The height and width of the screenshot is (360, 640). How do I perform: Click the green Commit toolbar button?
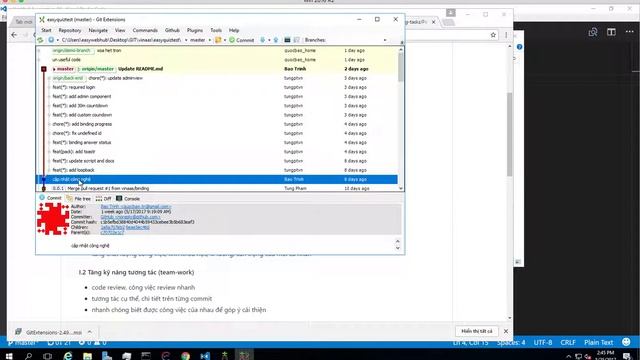click(x=242, y=40)
